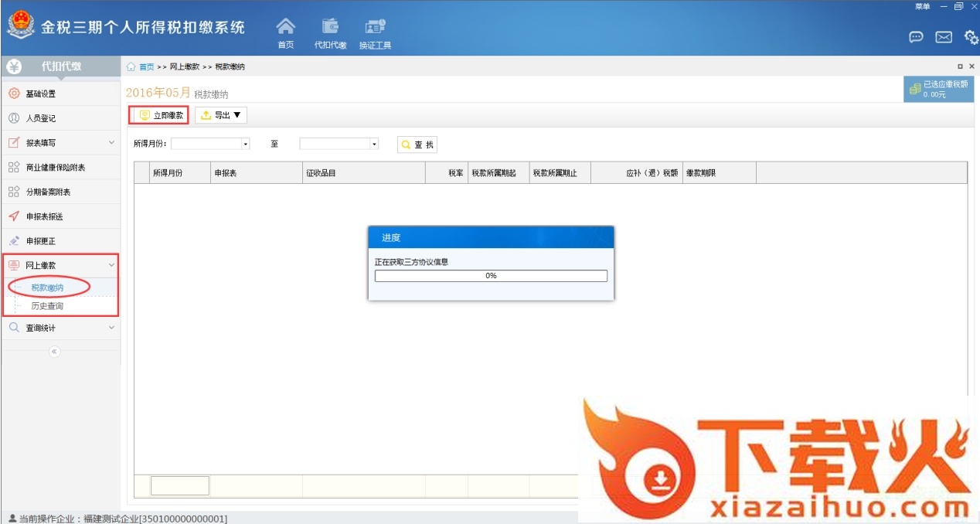This screenshot has width=980, height=524.
Task: Select 历史查询 under 网上缴款
Action: 47,306
